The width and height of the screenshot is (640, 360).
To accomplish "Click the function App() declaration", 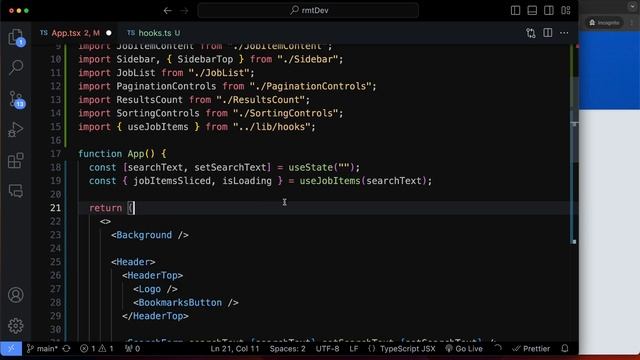I will click(122, 154).
